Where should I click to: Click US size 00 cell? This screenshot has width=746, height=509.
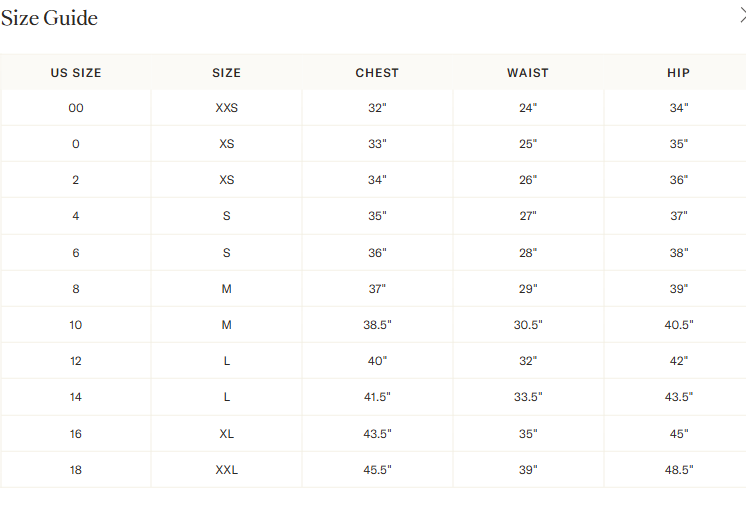click(x=76, y=108)
